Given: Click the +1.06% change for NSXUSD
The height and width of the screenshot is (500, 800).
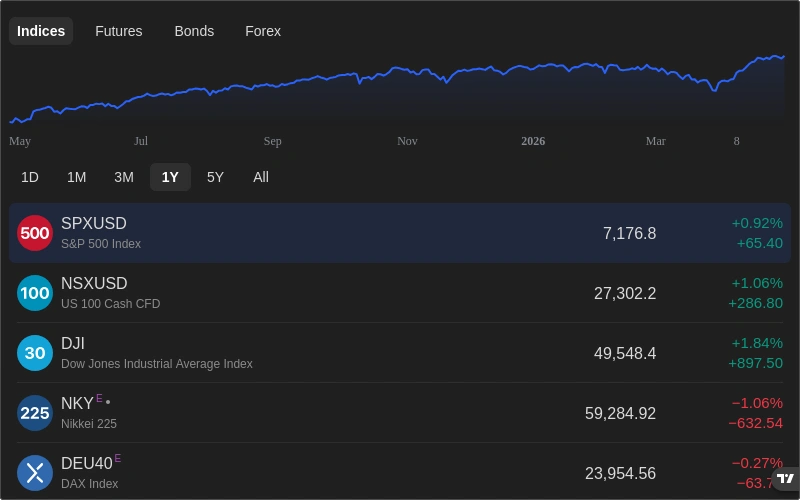Looking at the screenshot, I should pyautogui.click(x=757, y=283).
